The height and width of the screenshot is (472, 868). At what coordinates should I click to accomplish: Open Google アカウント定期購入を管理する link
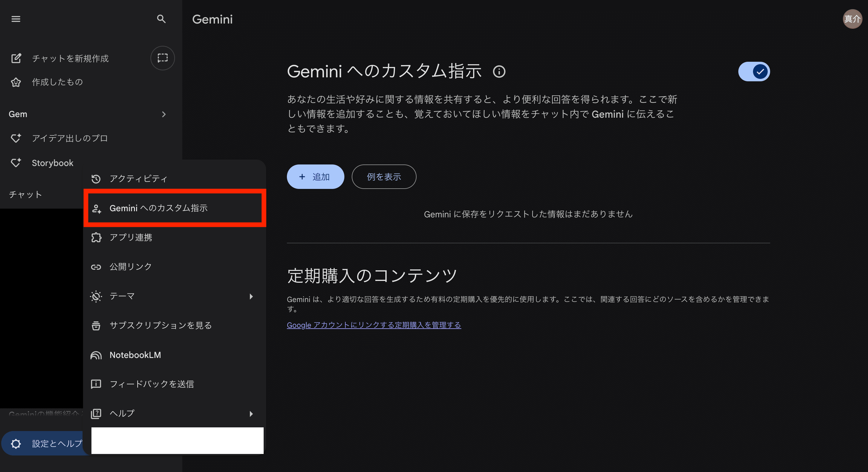pos(374,325)
